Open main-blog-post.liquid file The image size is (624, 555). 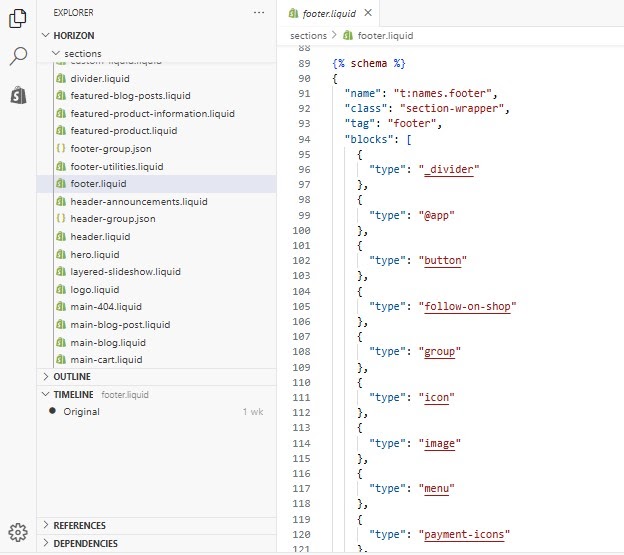coord(156,325)
